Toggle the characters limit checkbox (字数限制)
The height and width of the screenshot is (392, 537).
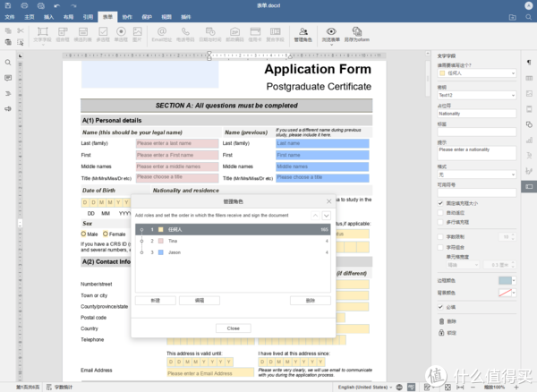(440, 236)
